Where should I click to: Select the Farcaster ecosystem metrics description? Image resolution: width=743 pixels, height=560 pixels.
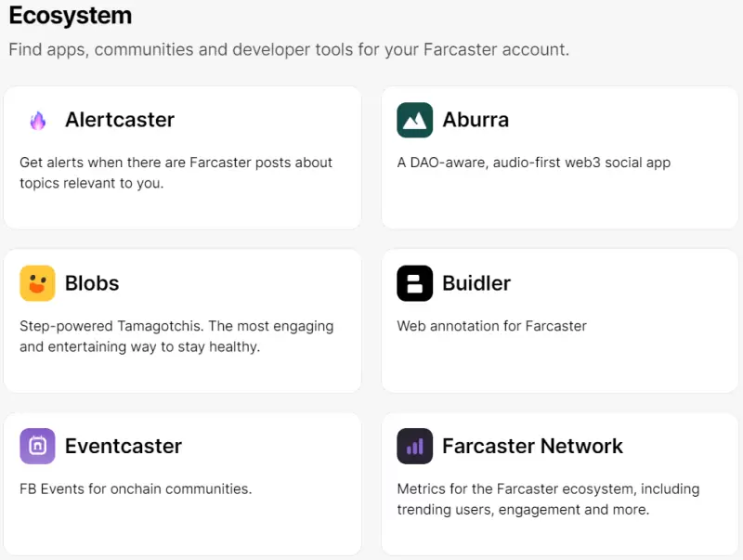pyautogui.click(x=548, y=499)
